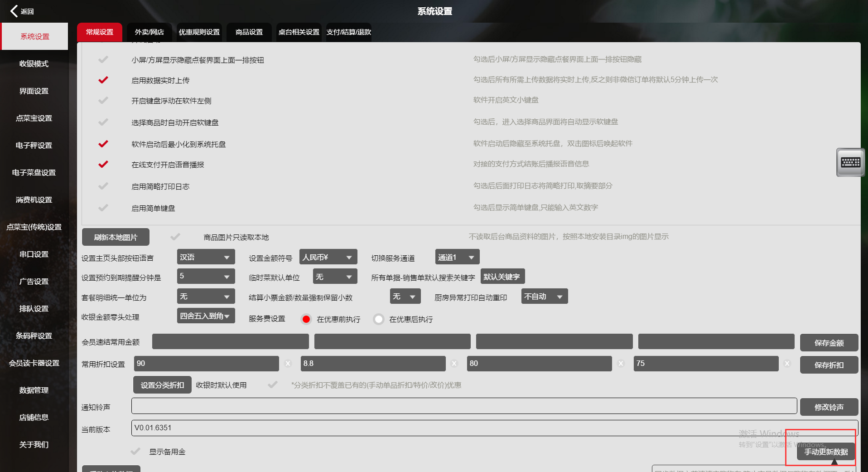This screenshot has width=868, height=472.
Task: Open currency symbol dropdown 人民币¥
Action: pos(328,257)
